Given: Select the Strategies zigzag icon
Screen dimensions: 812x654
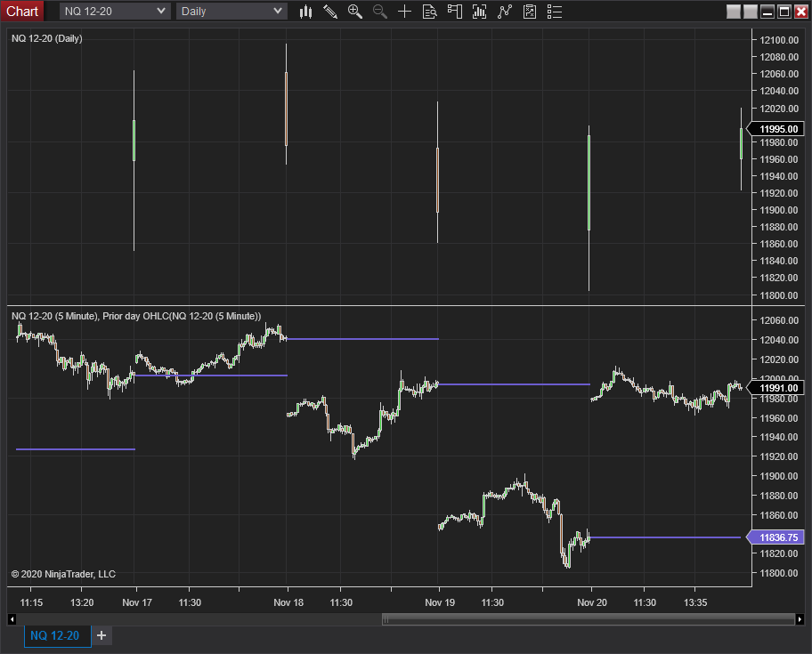Looking at the screenshot, I should [504, 12].
